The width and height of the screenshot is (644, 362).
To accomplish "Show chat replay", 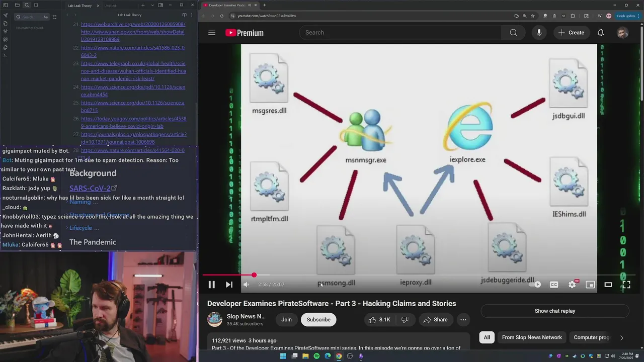I will coord(555,311).
